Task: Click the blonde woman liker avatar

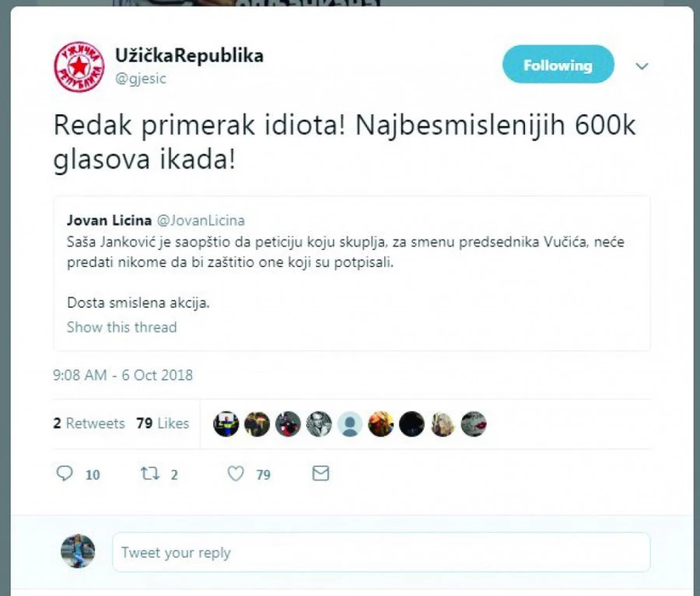Action: (443, 424)
